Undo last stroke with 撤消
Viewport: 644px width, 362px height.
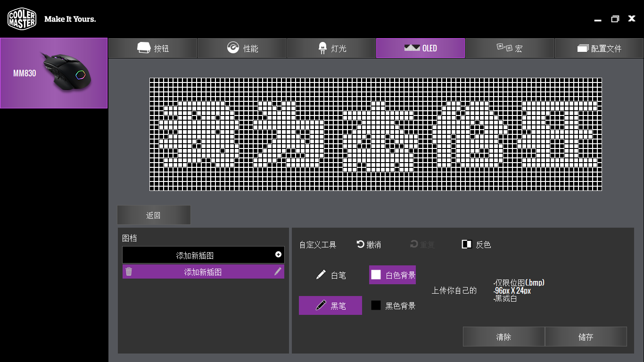[369, 244]
